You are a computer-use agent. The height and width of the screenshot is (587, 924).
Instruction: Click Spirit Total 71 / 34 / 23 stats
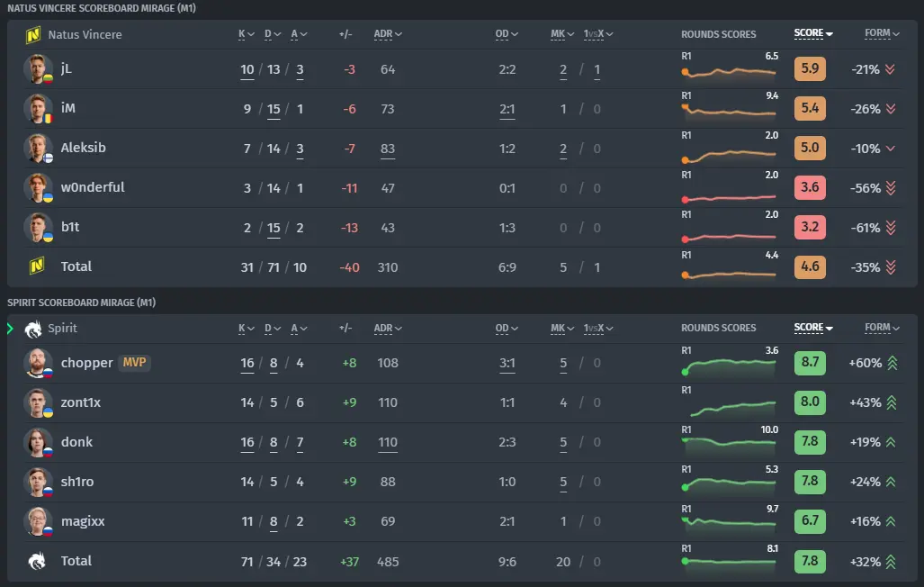coord(274,562)
